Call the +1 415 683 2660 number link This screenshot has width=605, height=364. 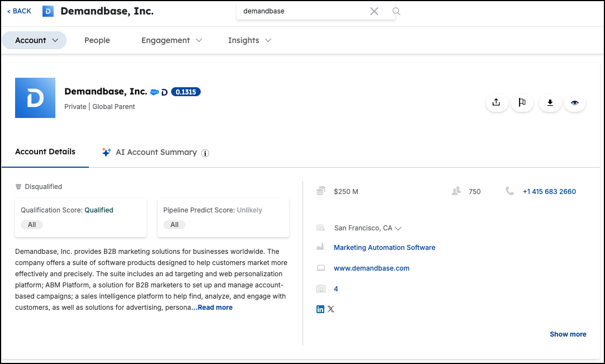coord(549,191)
